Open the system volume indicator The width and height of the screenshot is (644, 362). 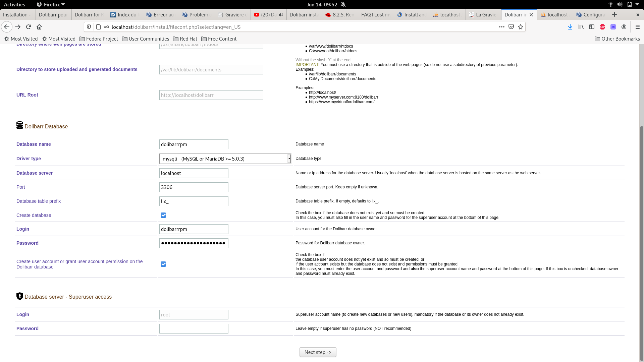[620, 4]
